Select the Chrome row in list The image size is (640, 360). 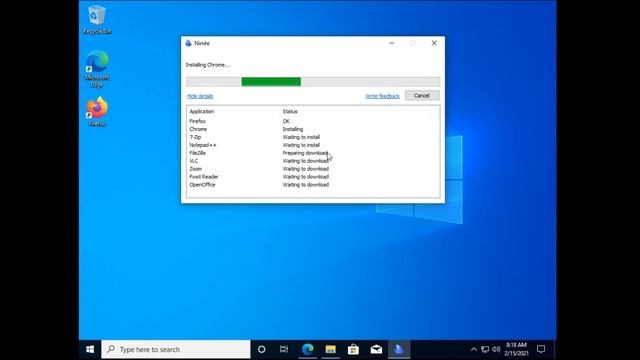[x=313, y=129]
